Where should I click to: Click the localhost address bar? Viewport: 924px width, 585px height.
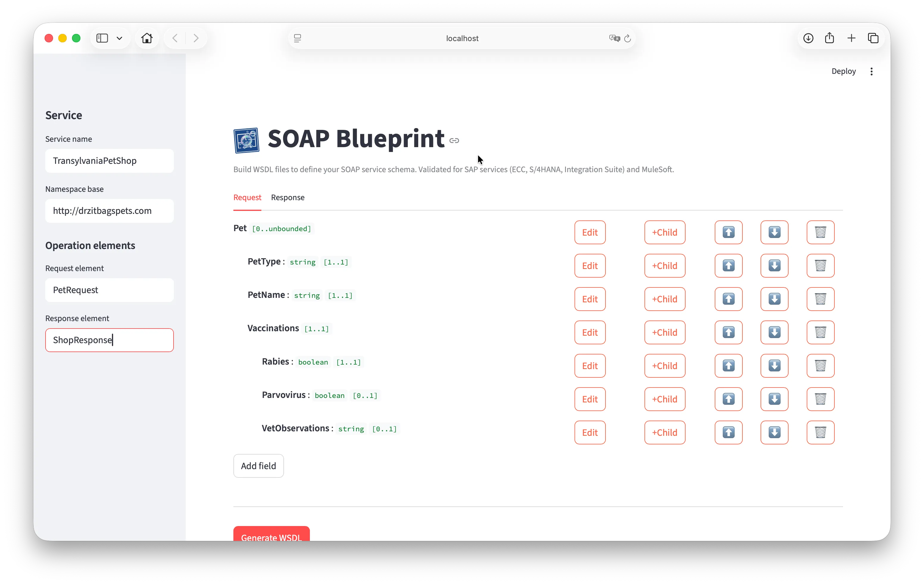coord(462,38)
